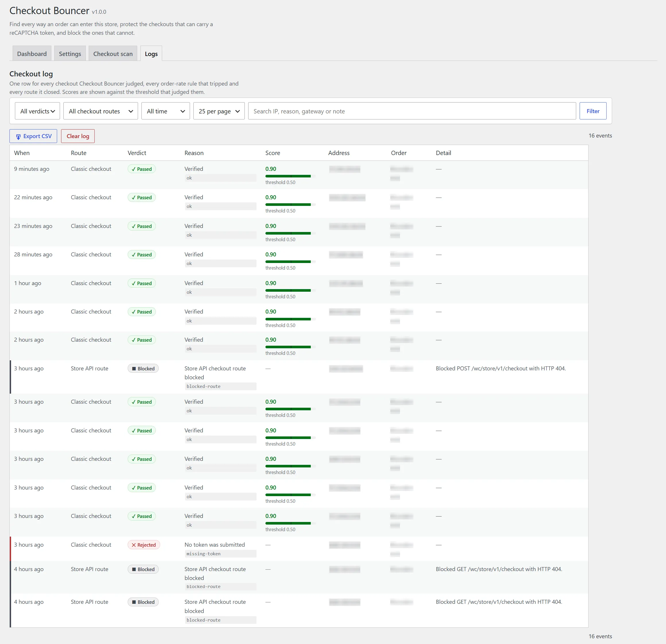Viewport: 666px width, 644px height.
Task: Click 'Blocked POST /wc/store/v1/checkout with HTTP 404.' detail
Action: point(500,369)
